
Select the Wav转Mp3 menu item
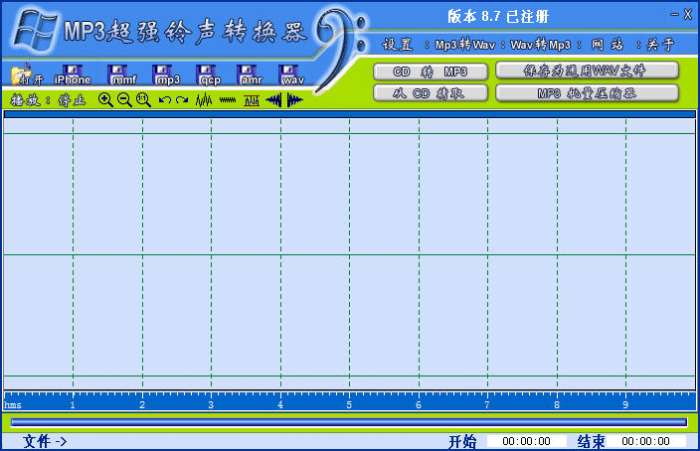(540, 45)
